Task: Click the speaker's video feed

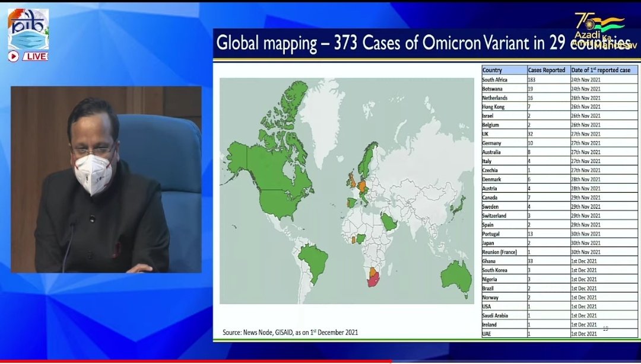Action: [106, 180]
